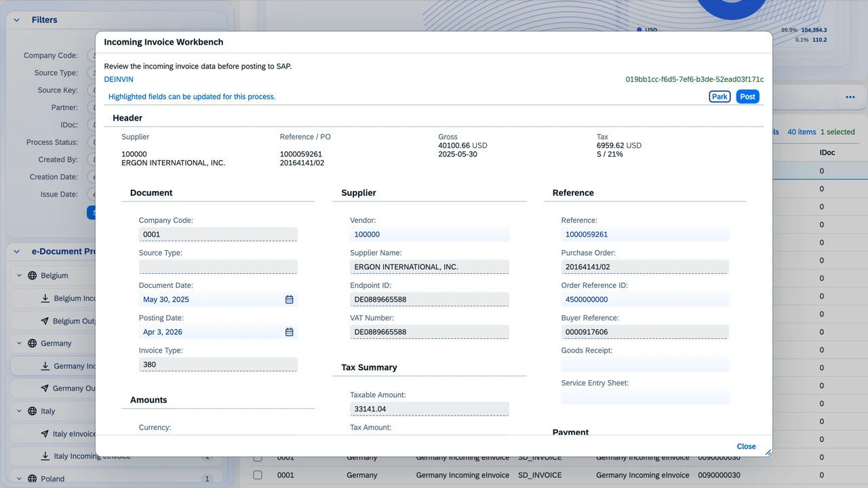Click the Supplier Name field
Viewport: 868px width, 488px height.
[x=429, y=267]
